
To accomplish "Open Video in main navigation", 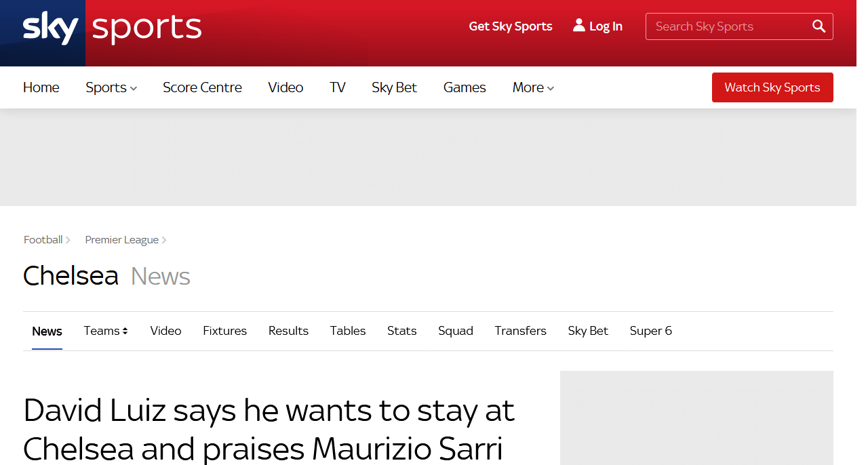I will click(285, 87).
